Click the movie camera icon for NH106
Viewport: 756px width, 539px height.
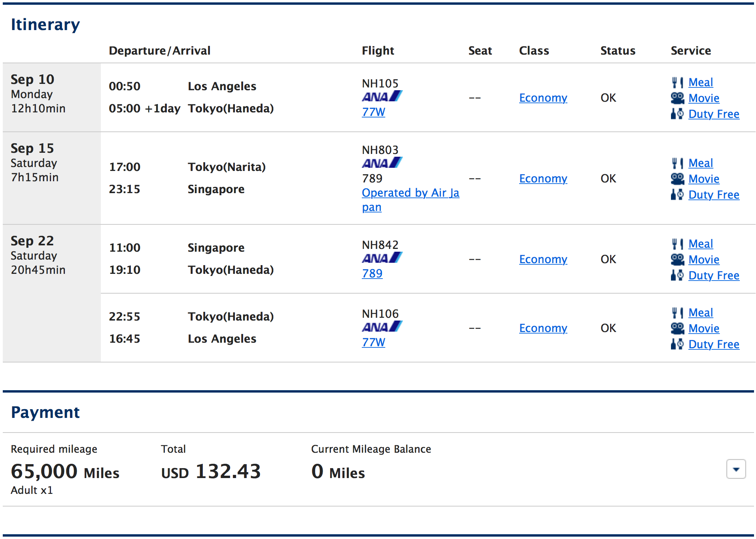pos(677,328)
